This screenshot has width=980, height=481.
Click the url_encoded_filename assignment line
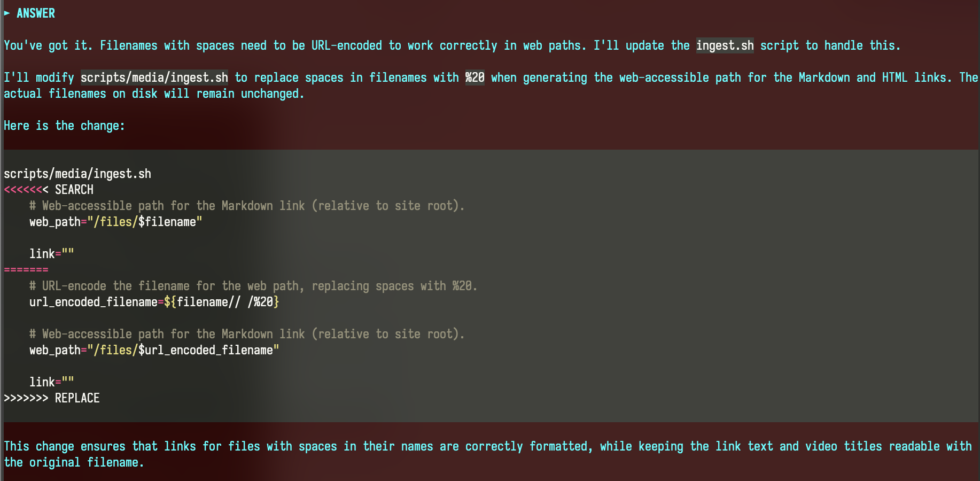pos(154,302)
